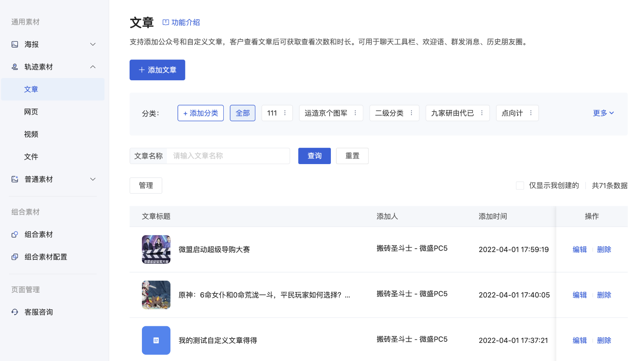This screenshot has width=644, height=361.
Task: Click the 海报 poster icon in sidebar
Action: point(15,44)
